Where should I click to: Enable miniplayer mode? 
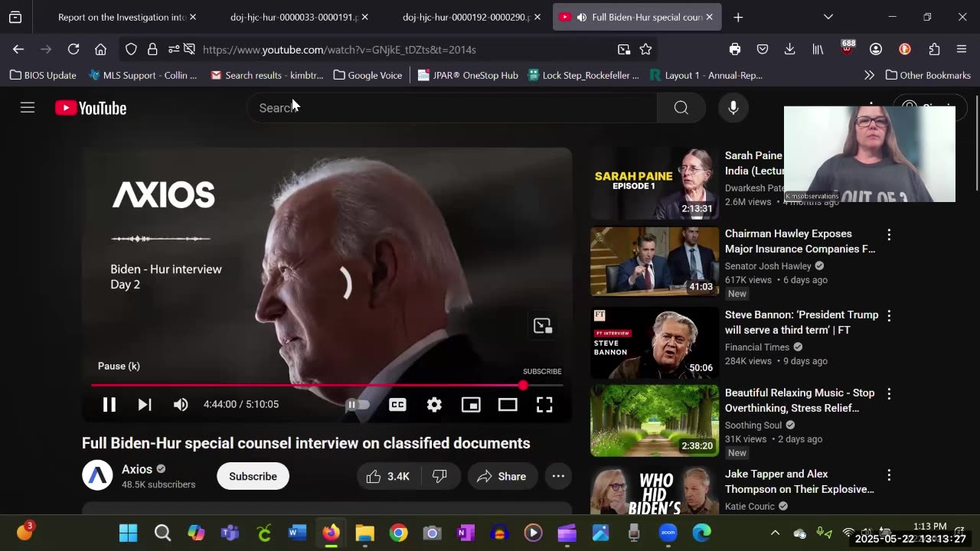pyautogui.click(x=471, y=405)
